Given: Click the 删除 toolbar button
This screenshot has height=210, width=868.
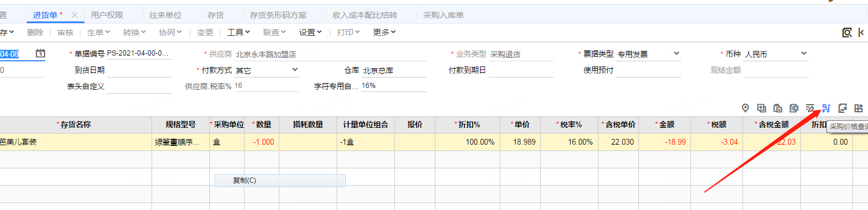Looking at the screenshot, I should [x=35, y=32].
